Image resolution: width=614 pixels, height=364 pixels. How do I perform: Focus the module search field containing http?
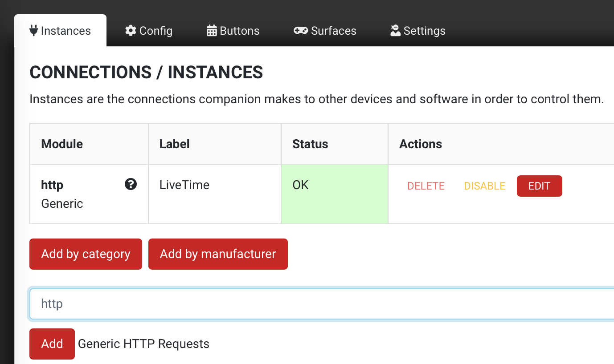(322, 304)
